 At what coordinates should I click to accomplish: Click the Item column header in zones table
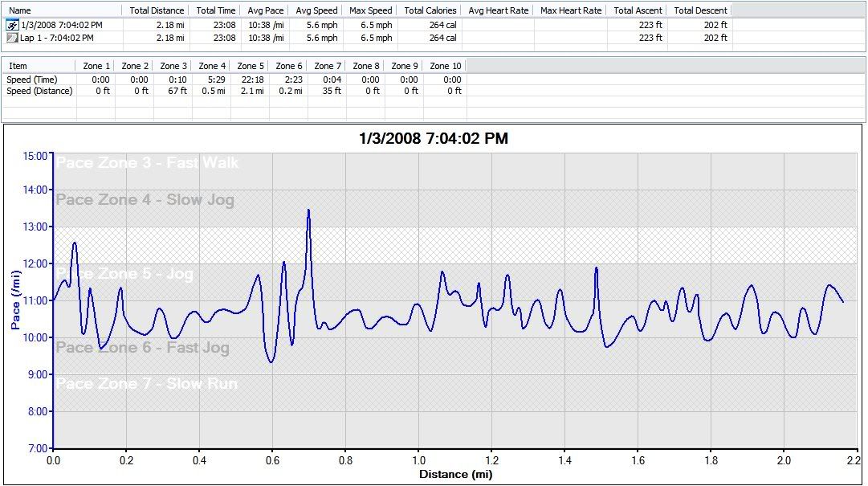(18, 66)
